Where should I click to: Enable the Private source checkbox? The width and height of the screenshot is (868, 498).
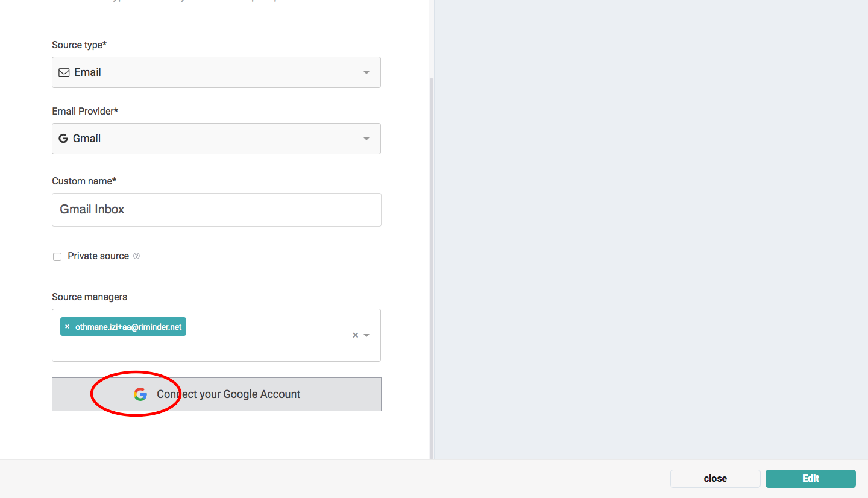pyautogui.click(x=57, y=257)
